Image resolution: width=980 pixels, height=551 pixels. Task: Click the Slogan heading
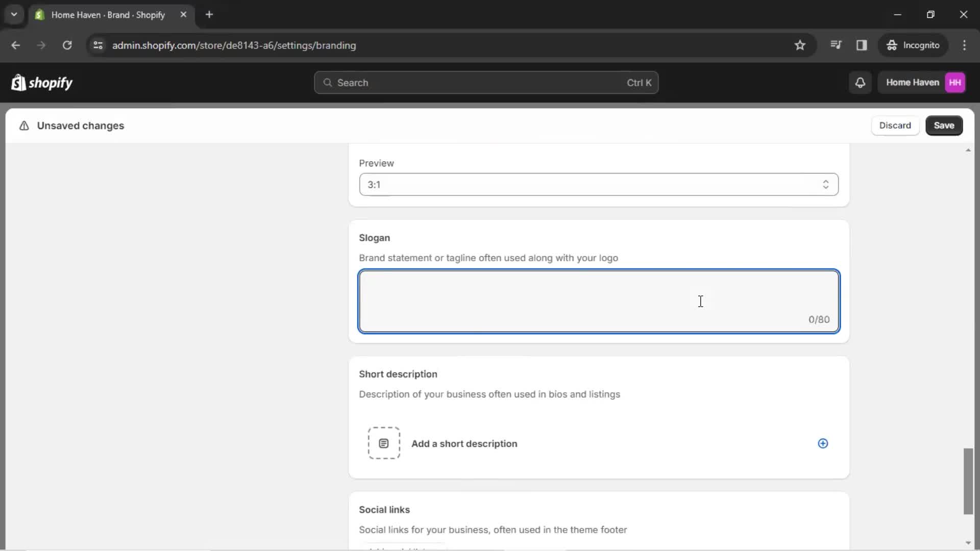click(374, 238)
